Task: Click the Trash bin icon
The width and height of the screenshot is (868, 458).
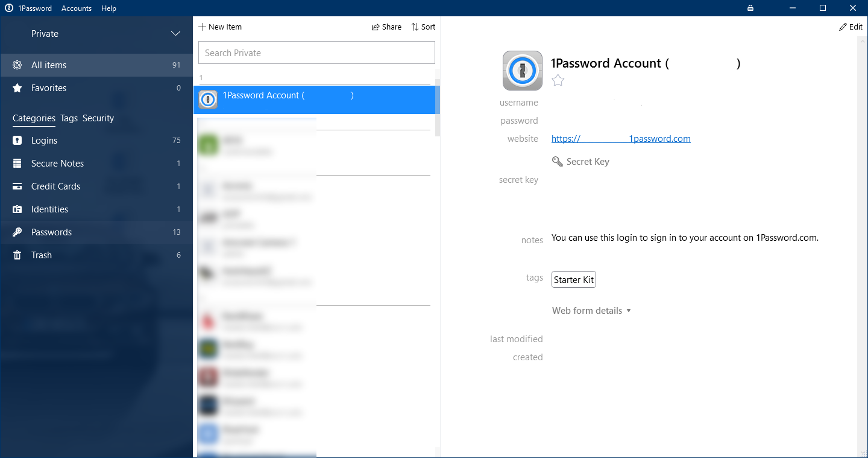Action: (17, 255)
